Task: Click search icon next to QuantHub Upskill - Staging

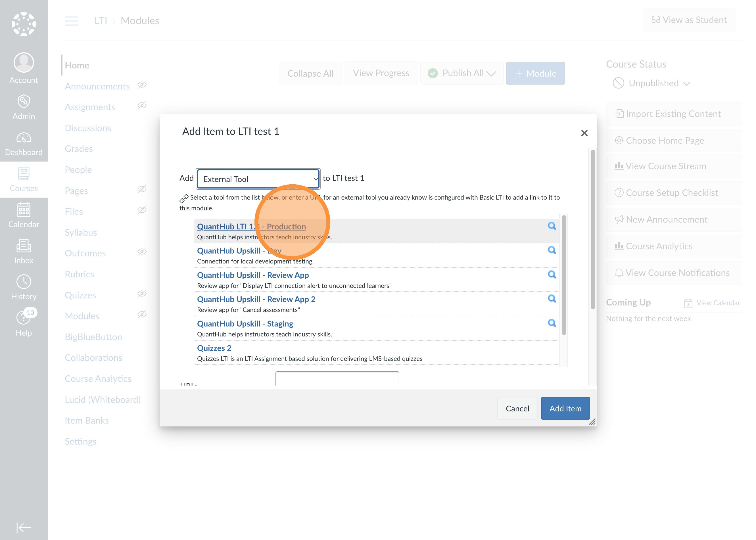Action: [552, 323]
